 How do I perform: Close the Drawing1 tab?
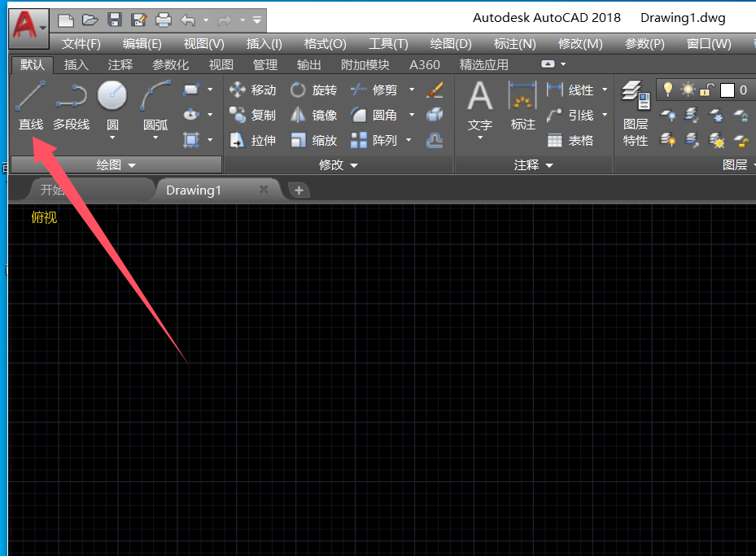264,189
